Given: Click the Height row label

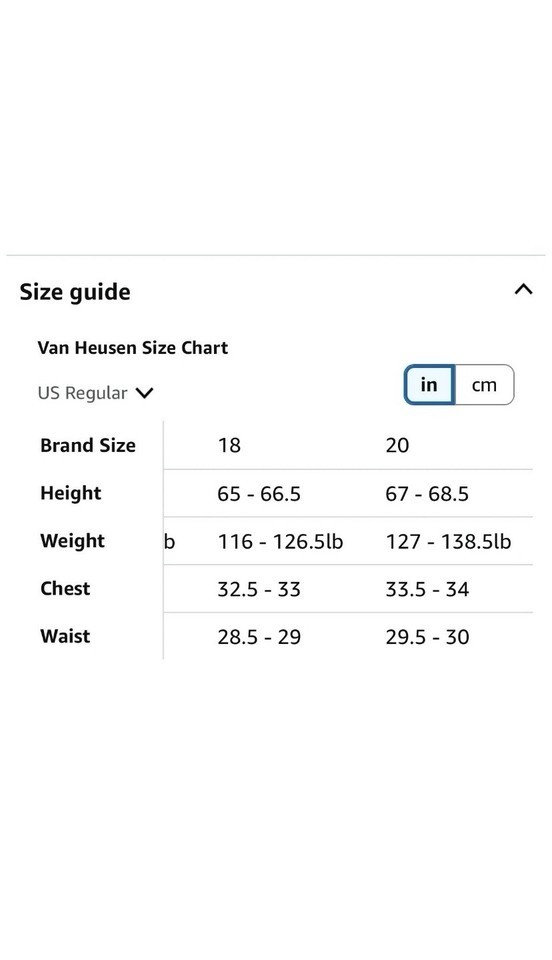Looking at the screenshot, I should pos(71,493).
